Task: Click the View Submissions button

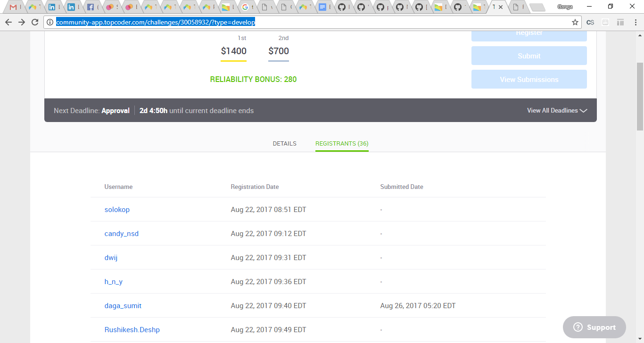Action: (x=529, y=79)
